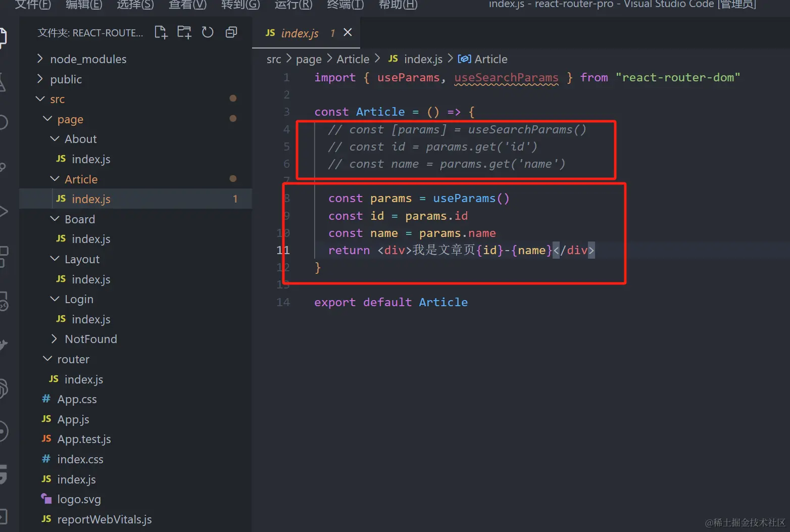
Task: Collapse the Board folder
Action: point(135,219)
